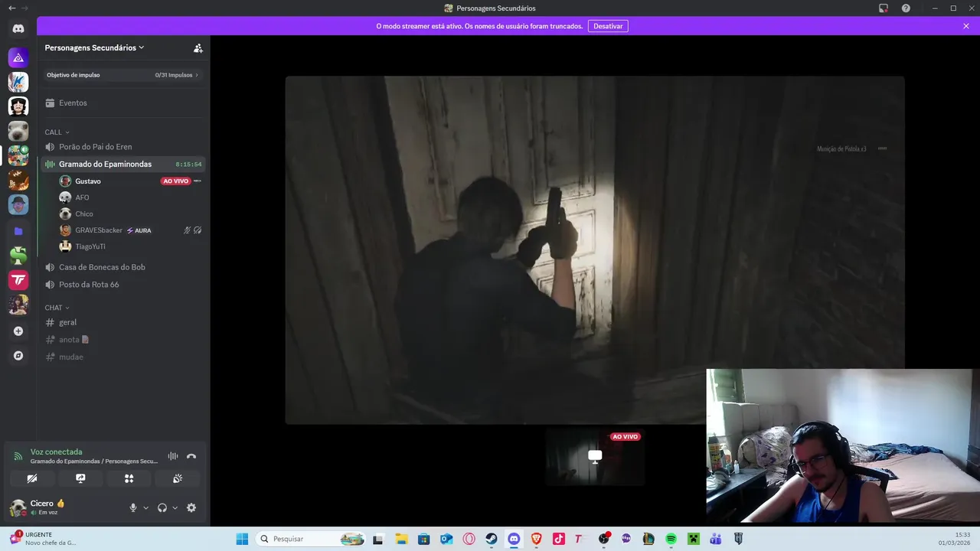The height and width of the screenshot is (551, 980).
Task: Expand headphone output options arrow
Action: (x=175, y=507)
